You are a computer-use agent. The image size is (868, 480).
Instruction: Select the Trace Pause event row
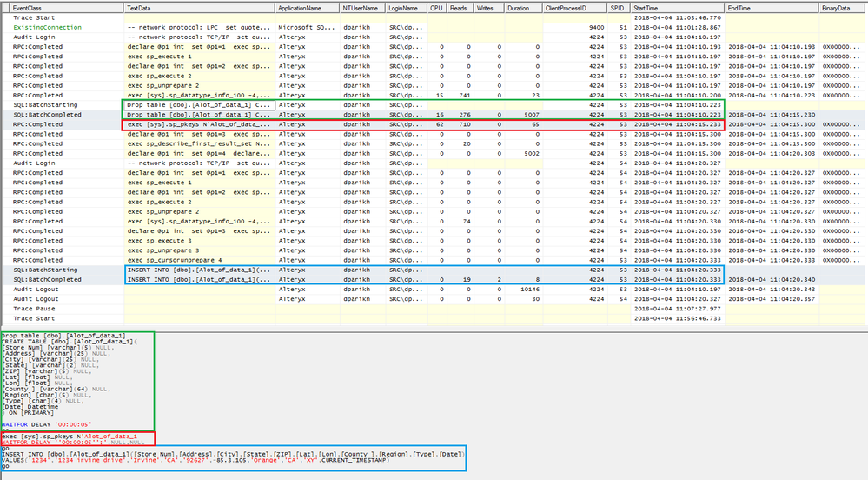click(x=434, y=309)
